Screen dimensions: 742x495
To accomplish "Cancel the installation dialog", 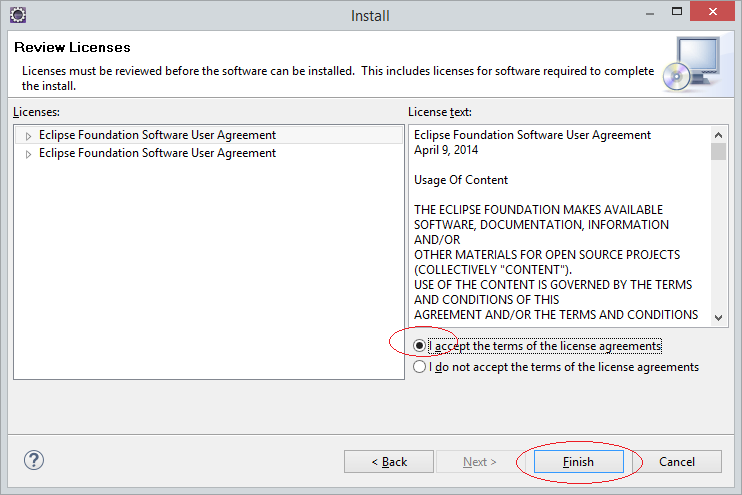I will [677, 461].
